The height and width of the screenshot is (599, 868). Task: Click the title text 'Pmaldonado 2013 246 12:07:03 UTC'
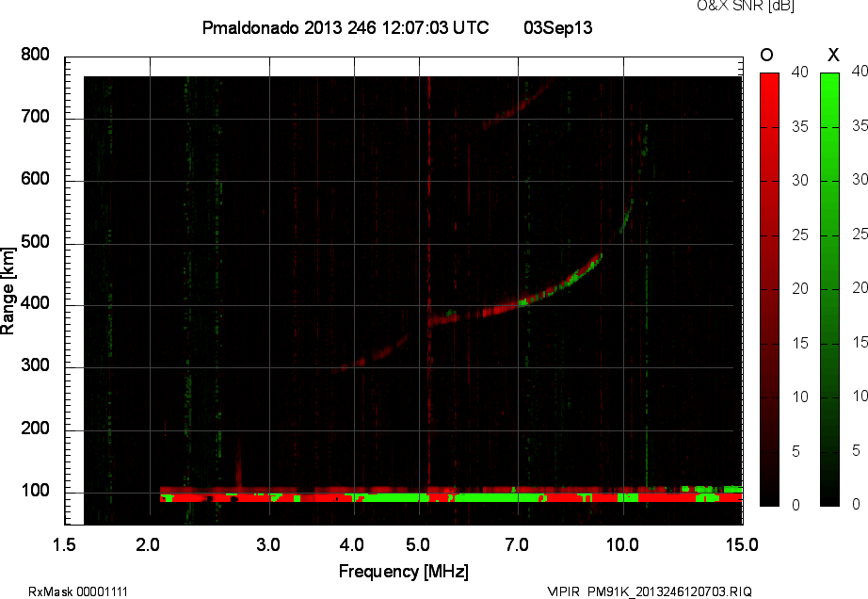[346, 27]
